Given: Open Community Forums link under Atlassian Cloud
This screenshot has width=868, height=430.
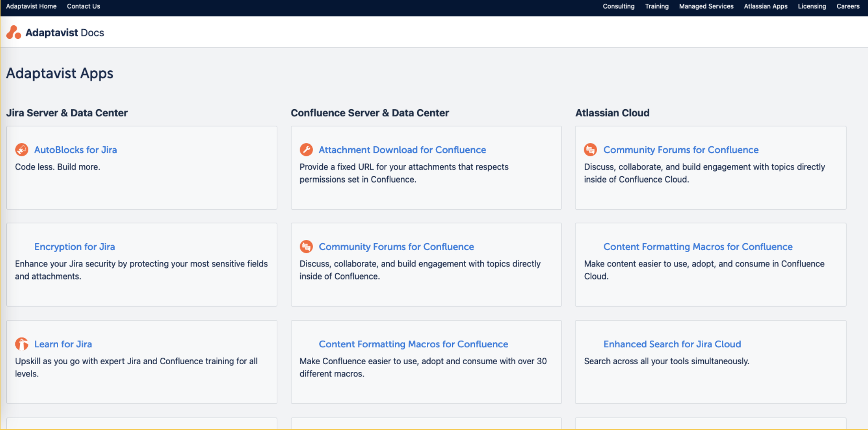Looking at the screenshot, I should (681, 150).
